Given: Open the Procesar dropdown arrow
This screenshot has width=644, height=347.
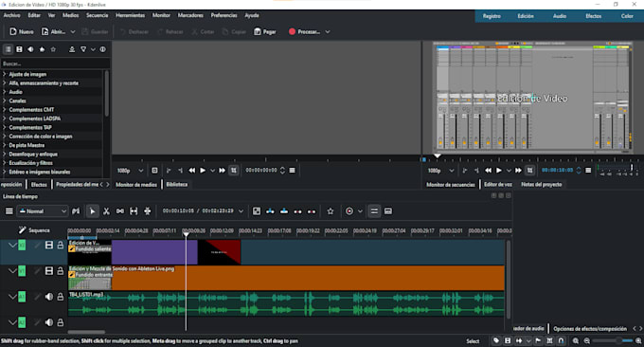Looking at the screenshot, I should point(328,31).
